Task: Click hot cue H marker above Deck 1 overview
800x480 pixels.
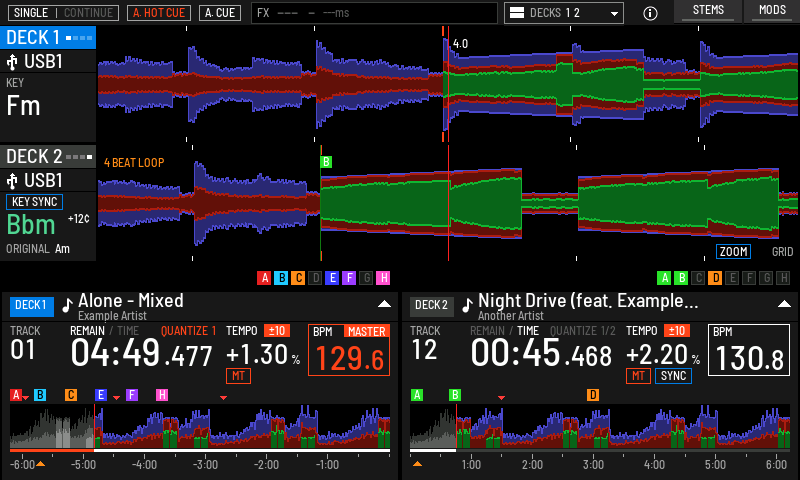Action: coord(162,395)
